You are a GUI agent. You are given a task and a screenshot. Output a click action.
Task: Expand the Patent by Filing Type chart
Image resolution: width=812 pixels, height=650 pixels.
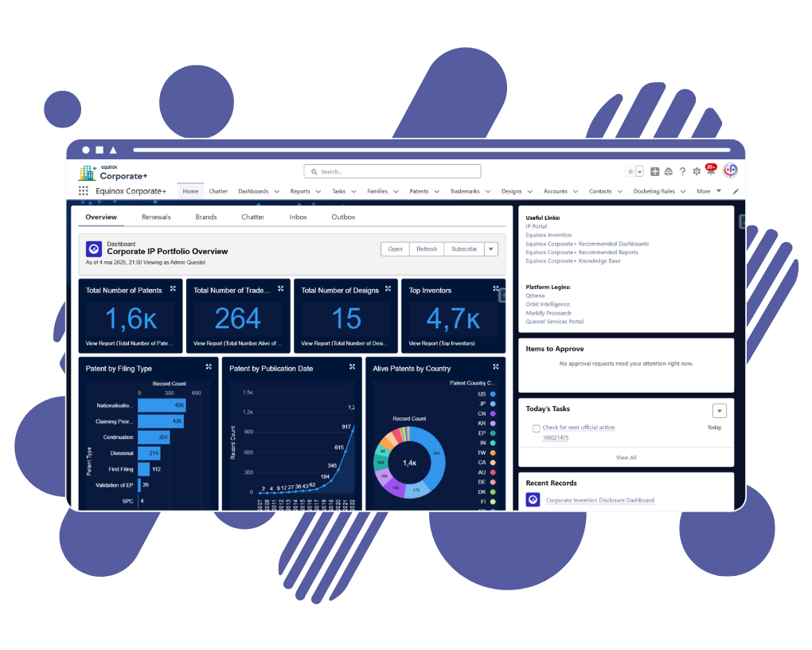[x=209, y=367]
